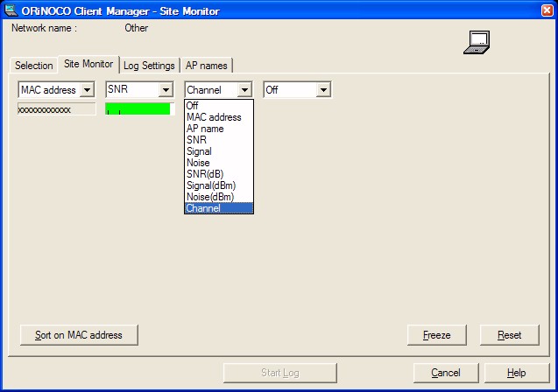This screenshot has width=558, height=392.
Task: Switch to the AP names tab
Action: 206,66
